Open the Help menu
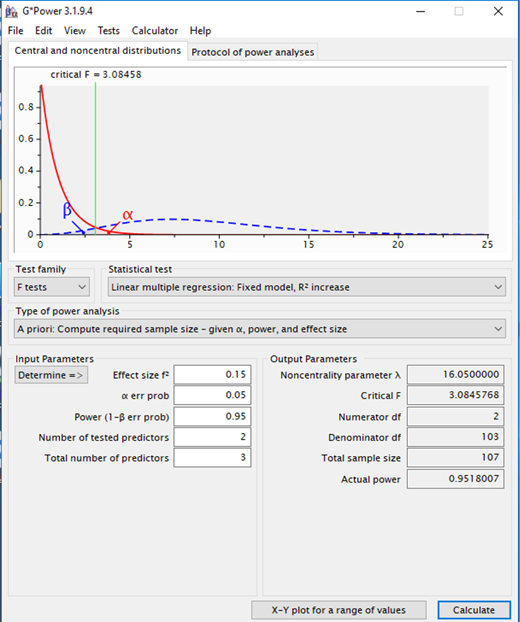 [x=200, y=31]
